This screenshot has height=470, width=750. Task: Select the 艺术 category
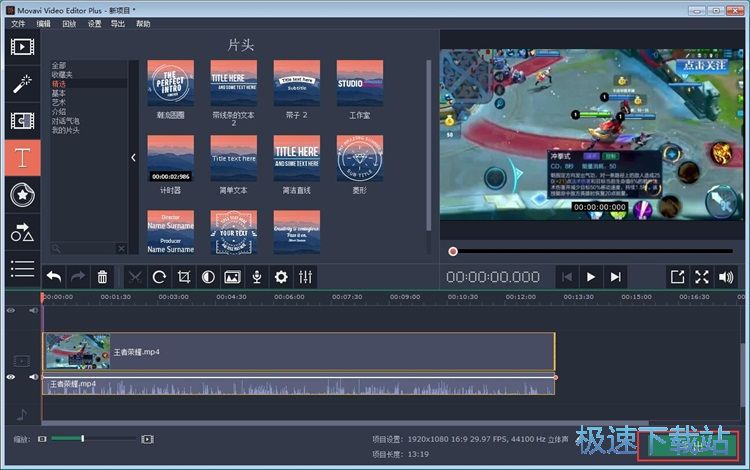tap(58, 102)
